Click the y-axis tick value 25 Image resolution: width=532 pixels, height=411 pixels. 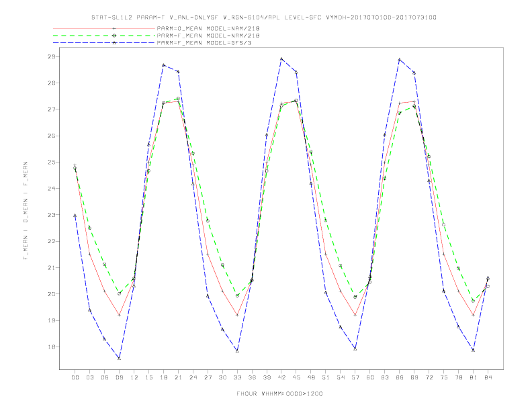(52, 162)
